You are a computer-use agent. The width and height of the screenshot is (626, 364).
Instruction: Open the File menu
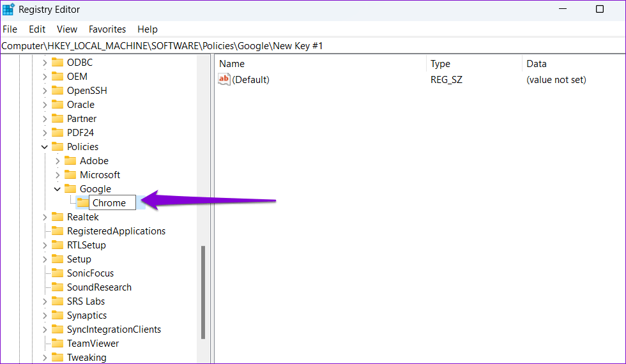10,29
